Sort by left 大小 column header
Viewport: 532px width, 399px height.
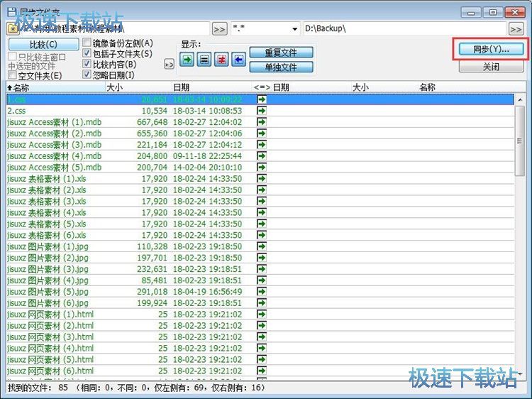pos(138,87)
